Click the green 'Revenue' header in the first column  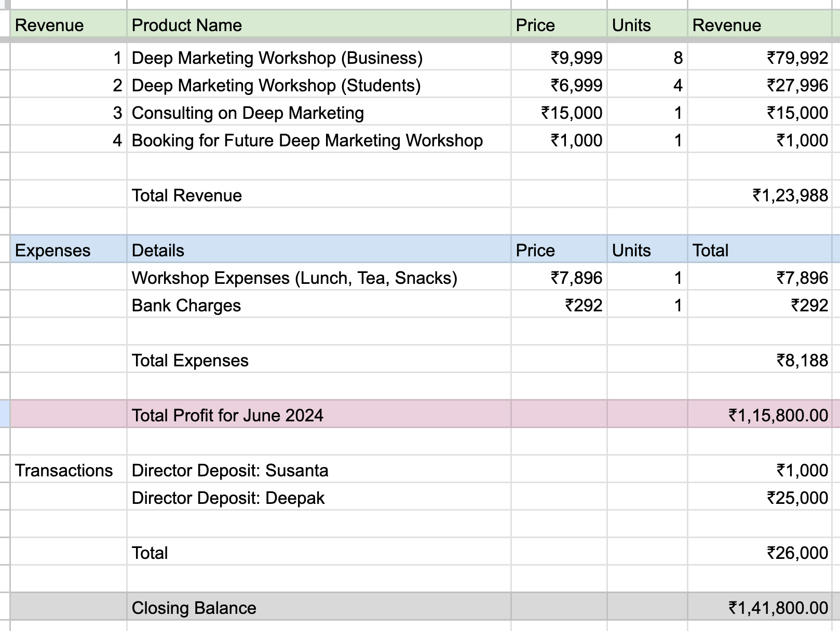pyautogui.click(x=69, y=25)
